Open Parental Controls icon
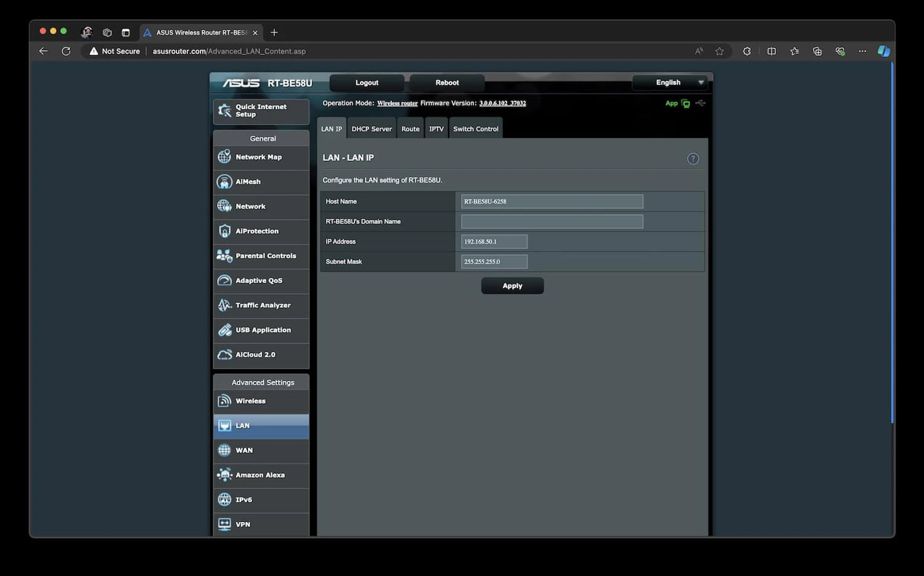Viewport: 924px width, 576px height. (x=224, y=256)
